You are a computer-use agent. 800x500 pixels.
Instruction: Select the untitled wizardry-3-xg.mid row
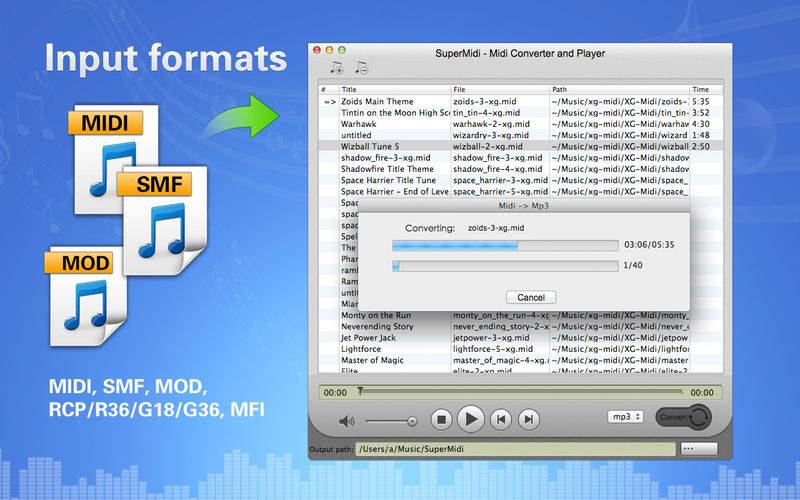(x=520, y=135)
